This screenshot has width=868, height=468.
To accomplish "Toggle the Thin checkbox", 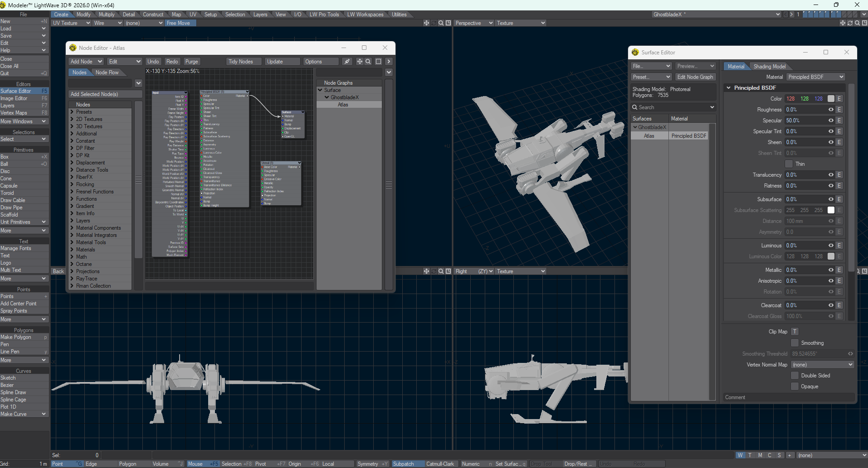I will tap(789, 164).
